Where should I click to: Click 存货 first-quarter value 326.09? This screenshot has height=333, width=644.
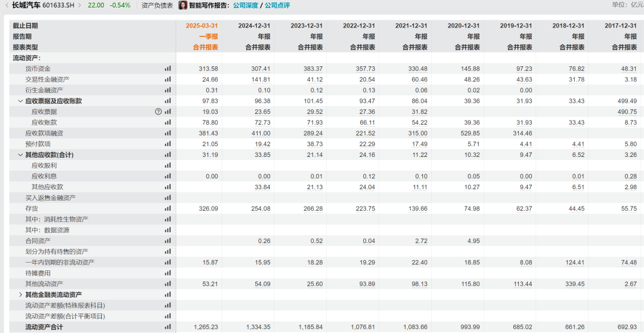click(x=208, y=208)
